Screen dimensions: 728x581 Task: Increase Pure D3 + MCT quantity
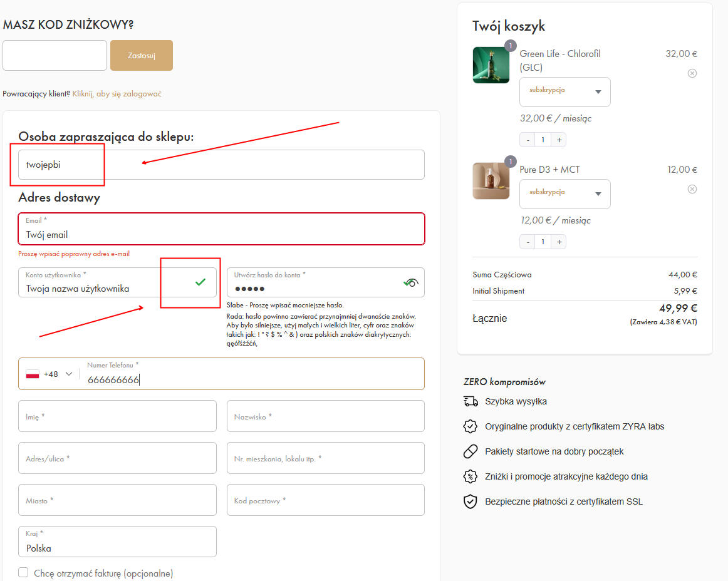pos(559,242)
